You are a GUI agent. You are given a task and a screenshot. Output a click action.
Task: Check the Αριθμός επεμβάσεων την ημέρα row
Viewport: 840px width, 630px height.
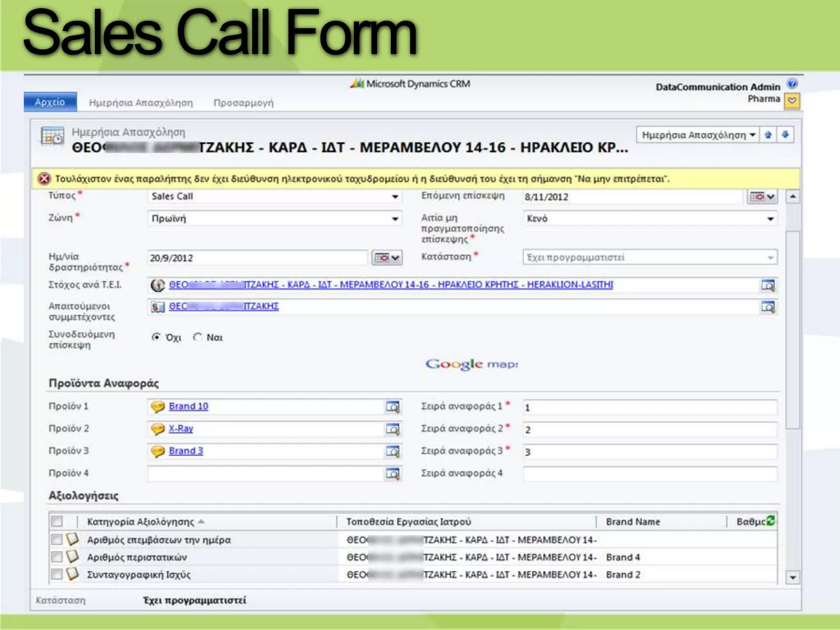click(x=57, y=539)
